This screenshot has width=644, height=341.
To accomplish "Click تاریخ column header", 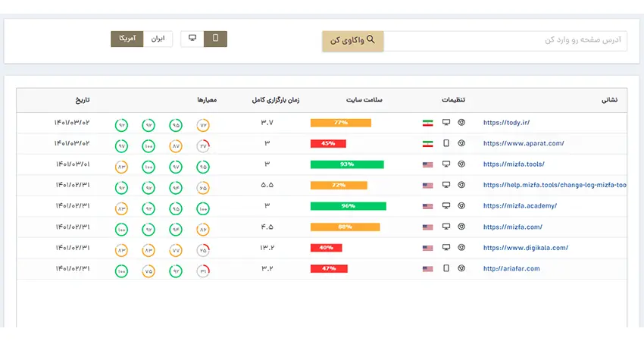I will 83,100.
